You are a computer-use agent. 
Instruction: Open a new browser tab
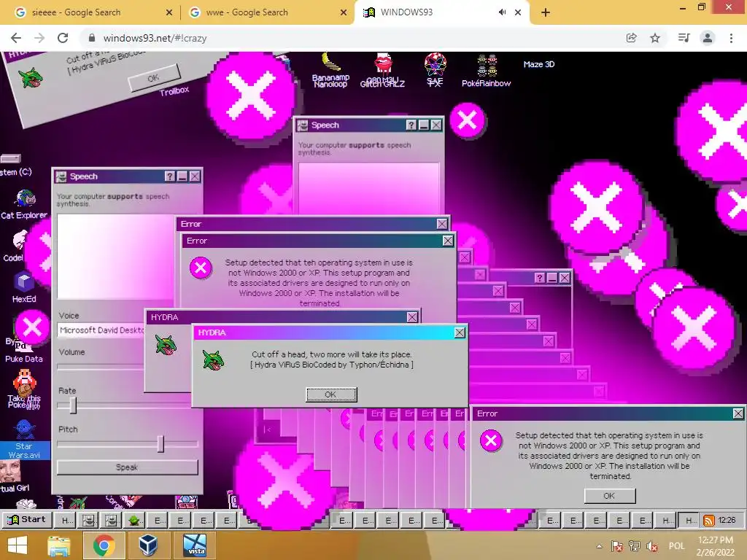546,12
